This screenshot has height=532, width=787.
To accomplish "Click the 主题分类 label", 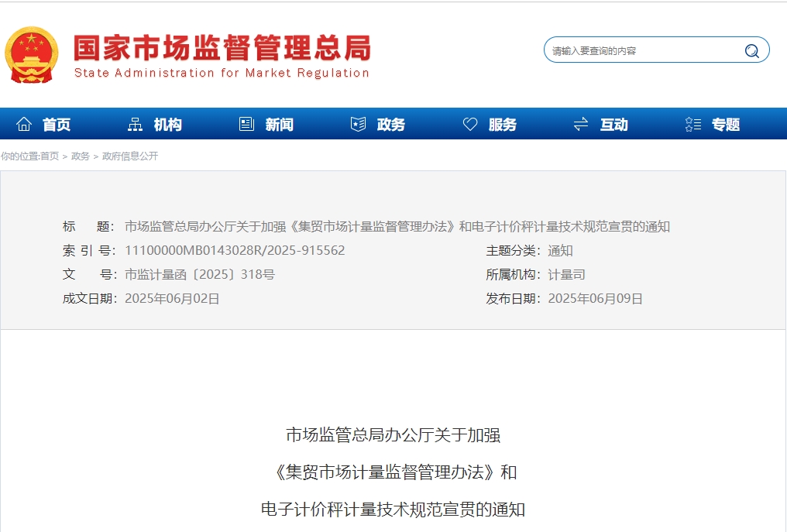I will [513, 250].
